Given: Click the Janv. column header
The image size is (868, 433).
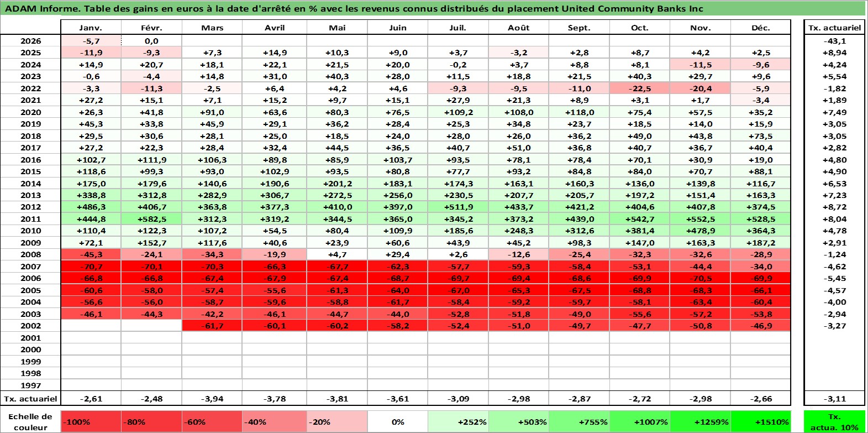Looking at the screenshot, I should coord(91,28).
